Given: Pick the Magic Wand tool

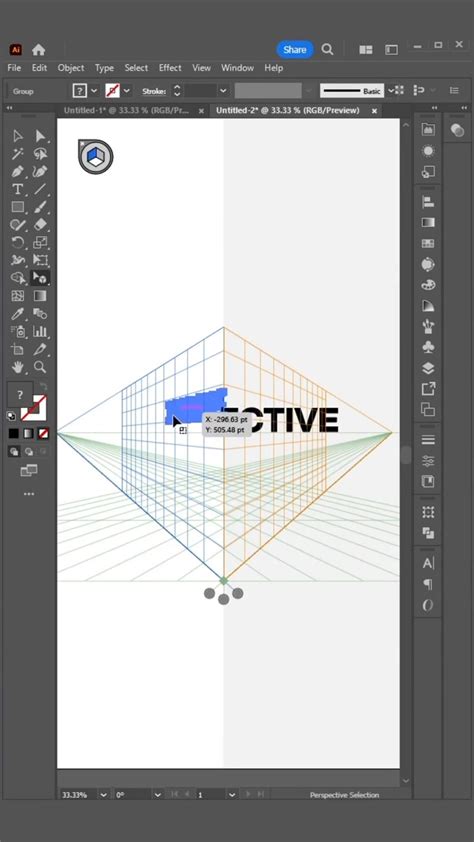Looking at the screenshot, I should 18,154.
